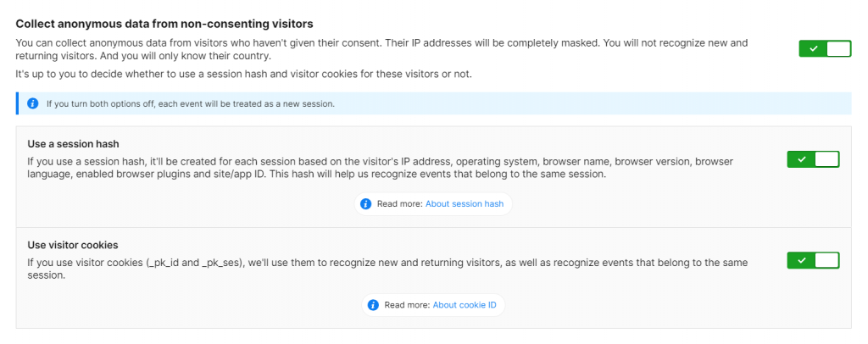Turn off the session hash switch
This screenshot has width=868, height=344.
coord(813,159)
